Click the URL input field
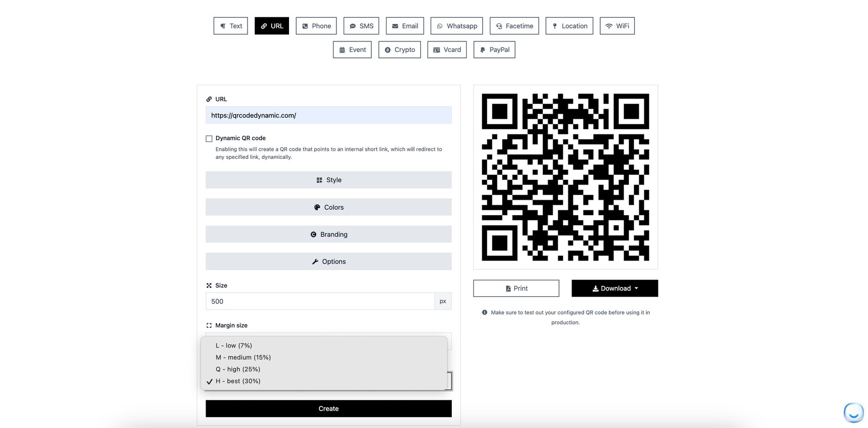868x428 pixels. (x=329, y=115)
